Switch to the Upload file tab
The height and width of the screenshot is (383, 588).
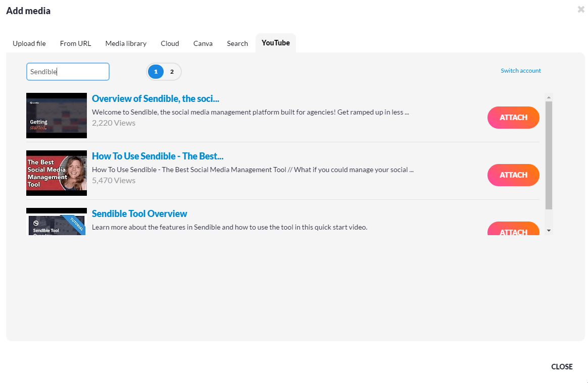pyautogui.click(x=29, y=43)
